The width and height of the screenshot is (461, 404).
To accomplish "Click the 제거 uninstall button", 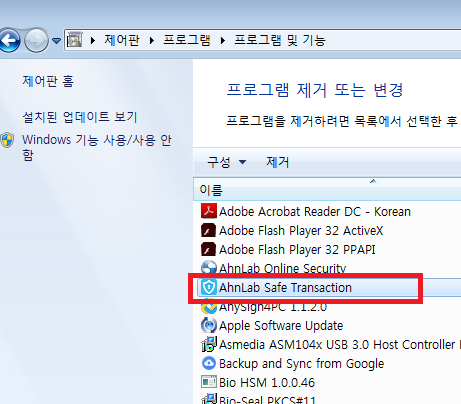I will [x=277, y=162].
